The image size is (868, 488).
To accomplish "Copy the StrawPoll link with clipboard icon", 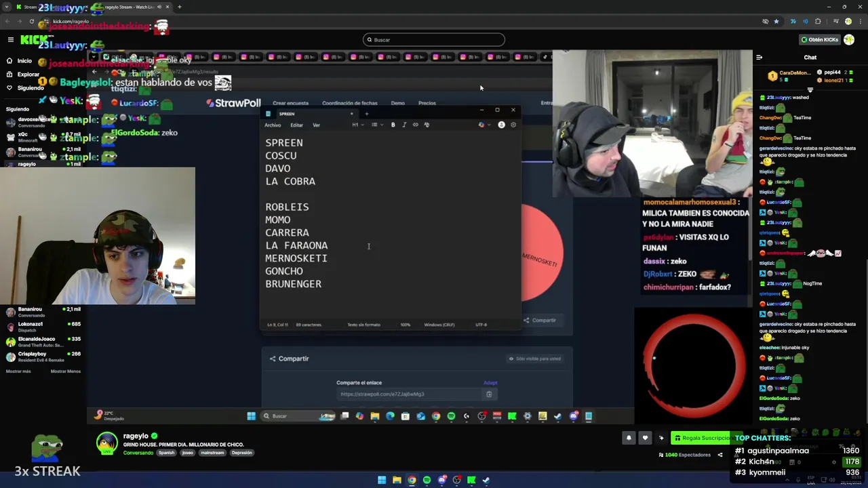I will click(x=489, y=394).
